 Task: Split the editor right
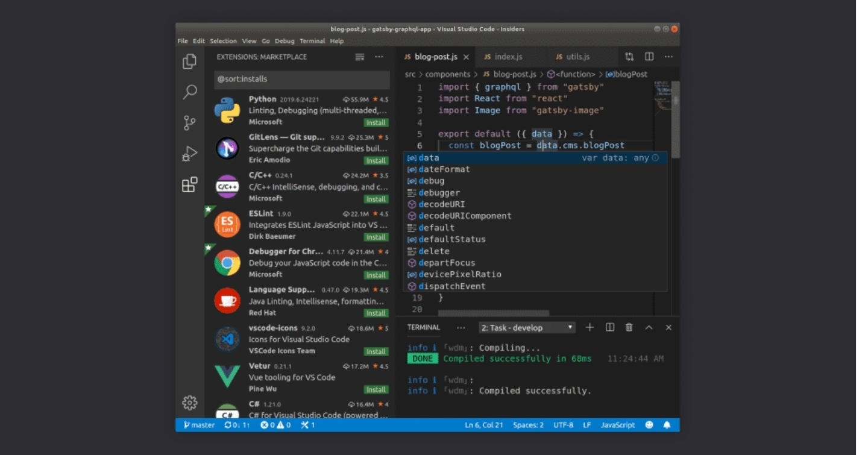pos(649,57)
